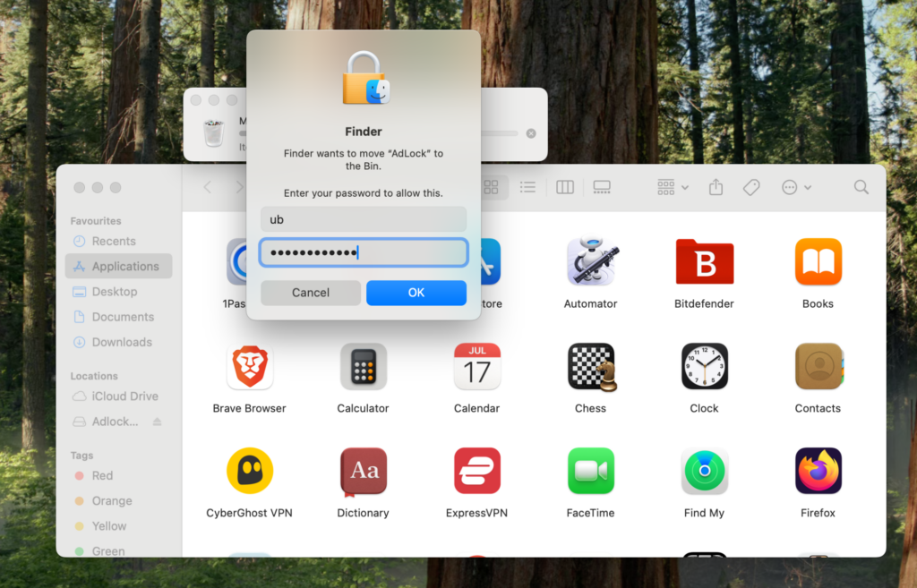The width and height of the screenshot is (917, 588).
Task: Filter by the Red tag
Action: click(x=119, y=475)
